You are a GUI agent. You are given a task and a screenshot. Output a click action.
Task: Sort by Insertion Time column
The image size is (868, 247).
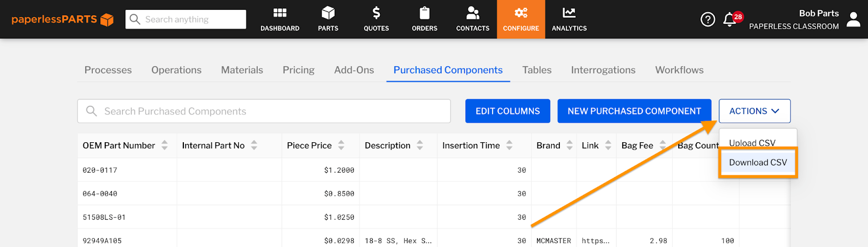click(x=509, y=145)
